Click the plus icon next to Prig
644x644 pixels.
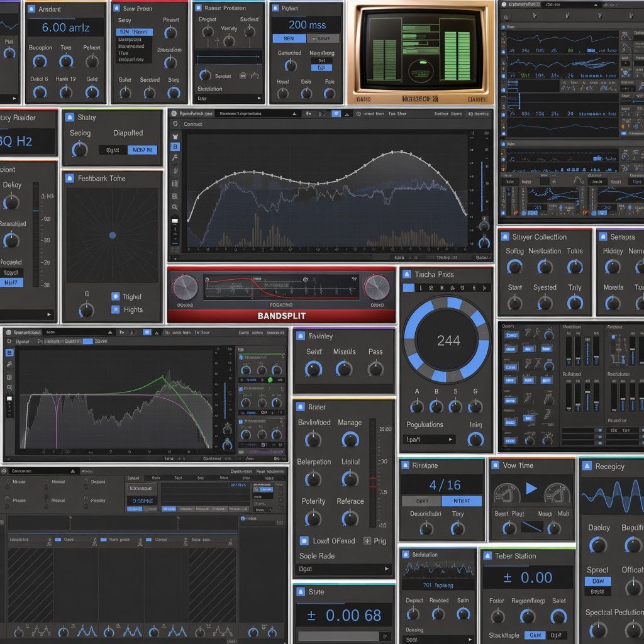367,541
